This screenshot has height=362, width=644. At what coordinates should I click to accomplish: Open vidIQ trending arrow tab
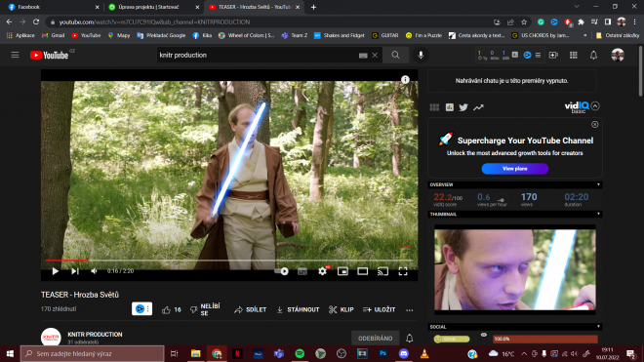478,107
